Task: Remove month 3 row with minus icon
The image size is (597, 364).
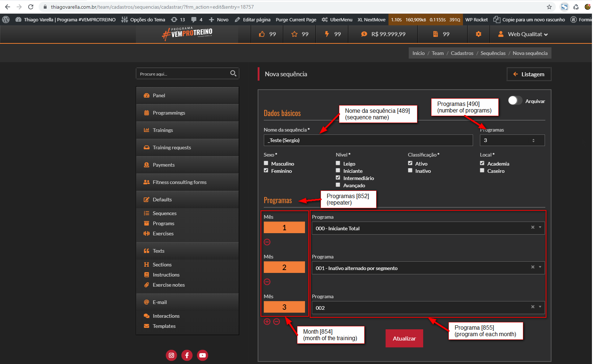Action: point(276,322)
